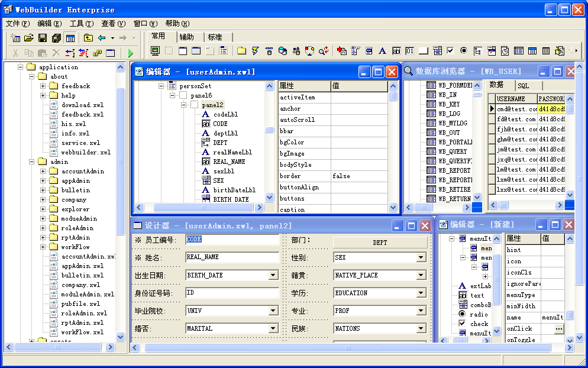The height and width of the screenshot is (368, 588).
Task: Open the 帮助 menu
Action: click(x=177, y=24)
